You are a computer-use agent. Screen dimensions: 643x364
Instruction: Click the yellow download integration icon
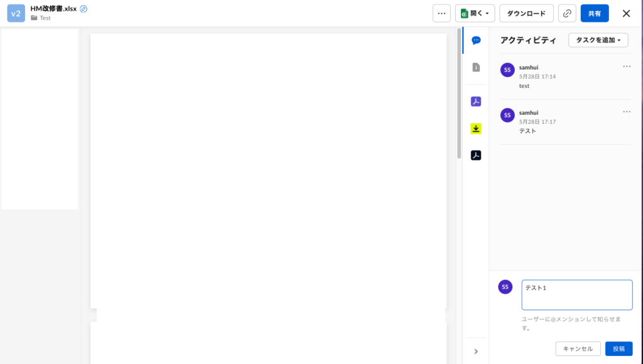pyautogui.click(x=476, y=129)
